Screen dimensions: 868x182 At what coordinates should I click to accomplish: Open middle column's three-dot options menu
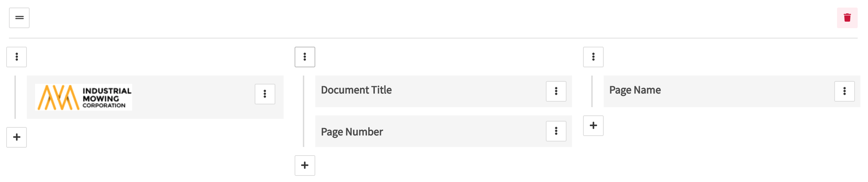[x=305, y=57]
